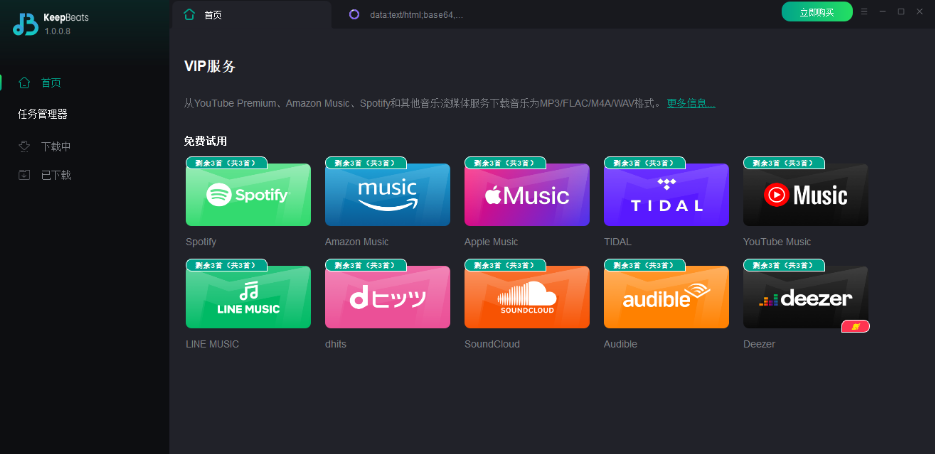The height and width of the screenshot is (454, 935).
Task: Open the Spotify service card
Action: coord(248,194)
